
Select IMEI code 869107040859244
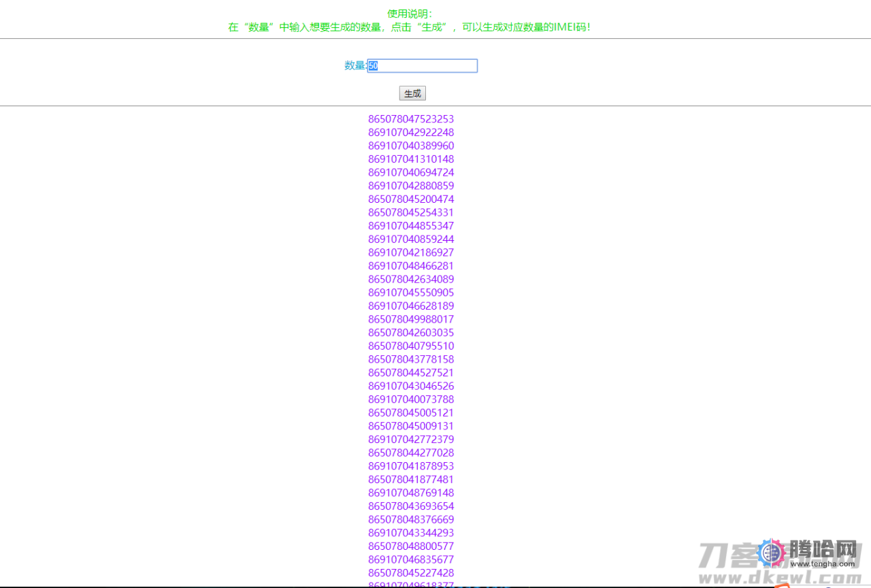click(411, 239)
